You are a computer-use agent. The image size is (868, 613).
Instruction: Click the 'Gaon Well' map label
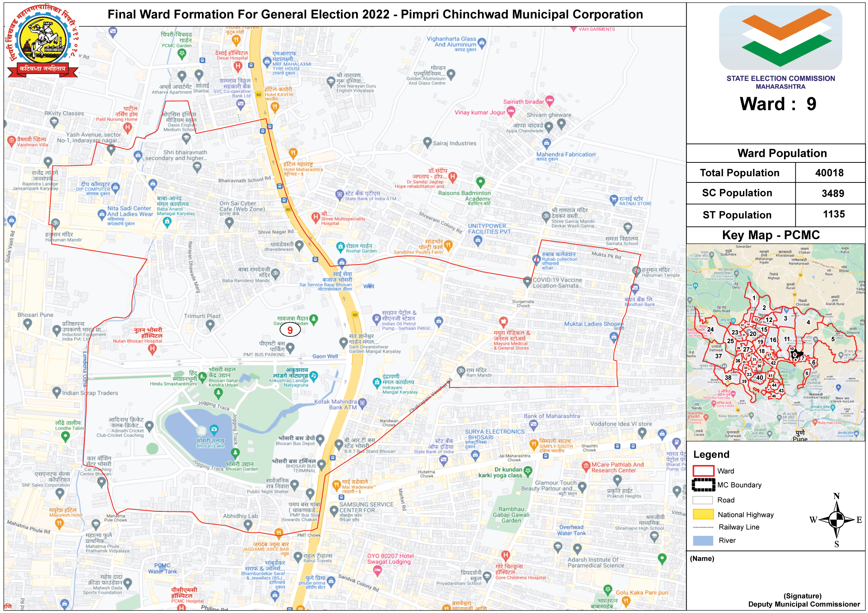click(325, 356)
